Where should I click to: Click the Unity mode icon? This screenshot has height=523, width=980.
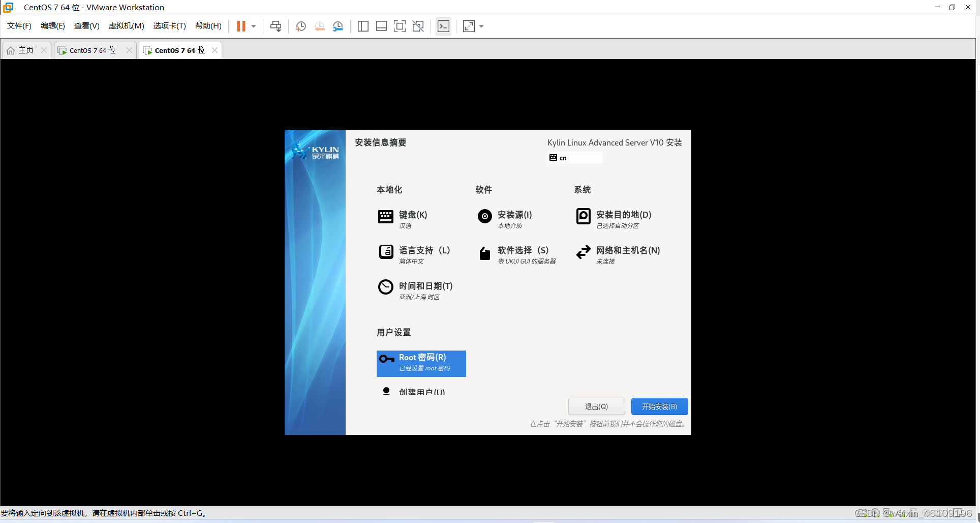418,26
